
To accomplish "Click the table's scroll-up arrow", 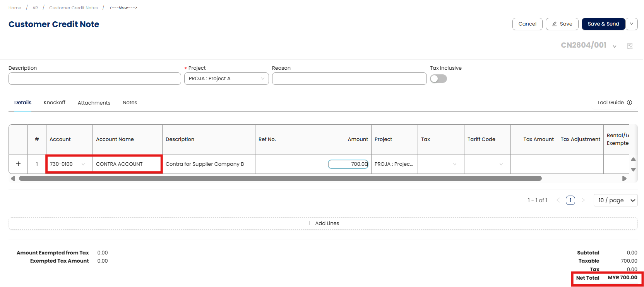I will click(633, 159).
